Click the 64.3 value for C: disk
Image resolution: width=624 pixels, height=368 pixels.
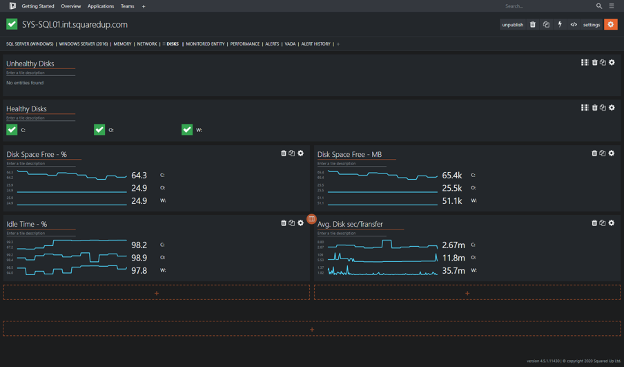click(x=139, y=175)
